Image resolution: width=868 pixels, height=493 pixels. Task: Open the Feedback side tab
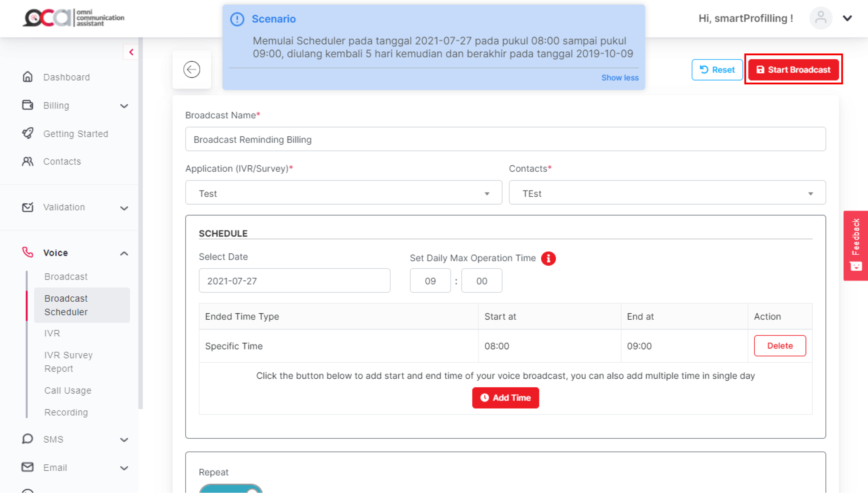(856, 245)
